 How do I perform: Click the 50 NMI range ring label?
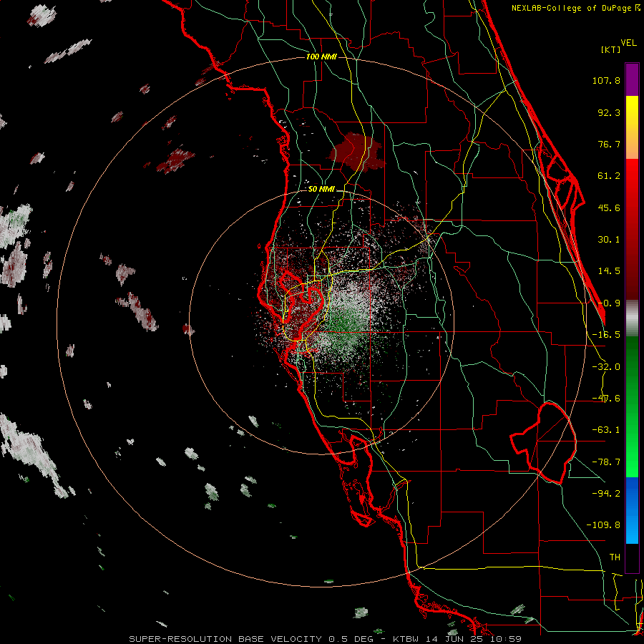pos(321,189)
